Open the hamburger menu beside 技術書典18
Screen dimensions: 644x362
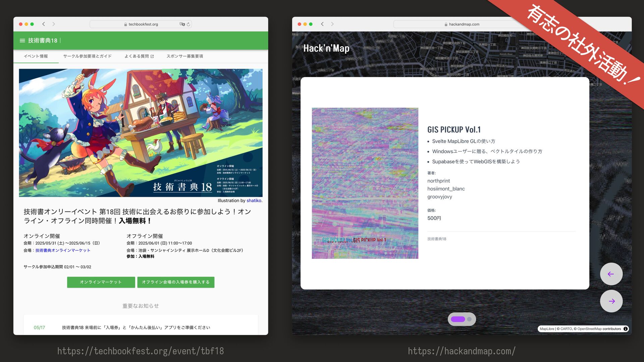tap(22, 41)
